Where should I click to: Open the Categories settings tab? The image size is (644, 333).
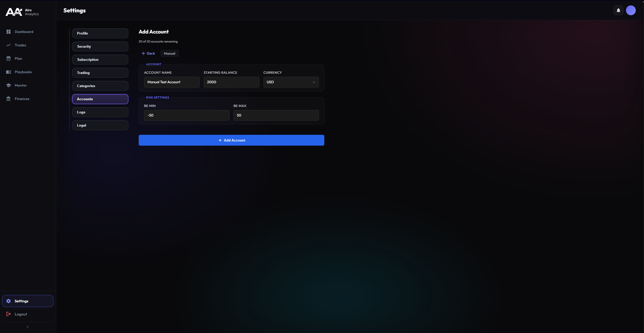[x=100, y=86]
